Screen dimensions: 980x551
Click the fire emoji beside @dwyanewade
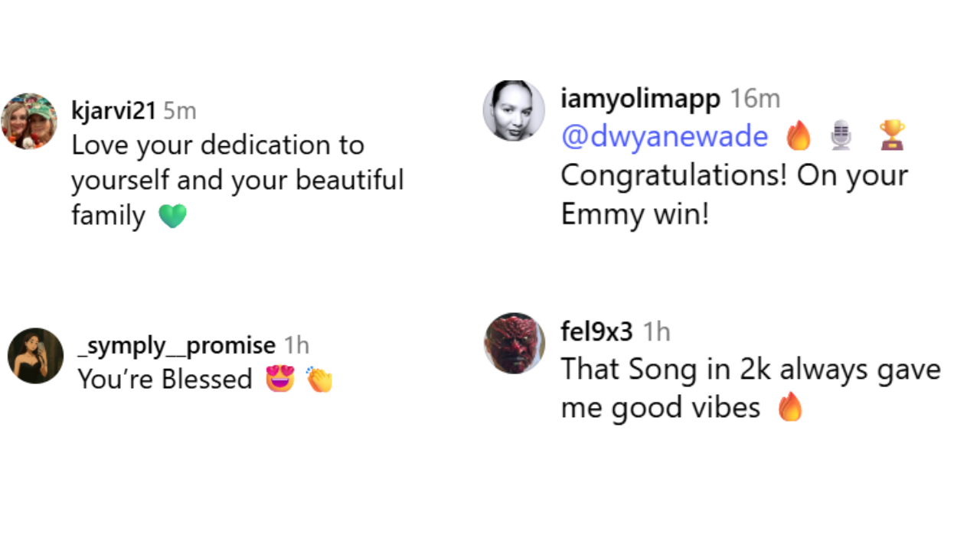pos(799,136)
